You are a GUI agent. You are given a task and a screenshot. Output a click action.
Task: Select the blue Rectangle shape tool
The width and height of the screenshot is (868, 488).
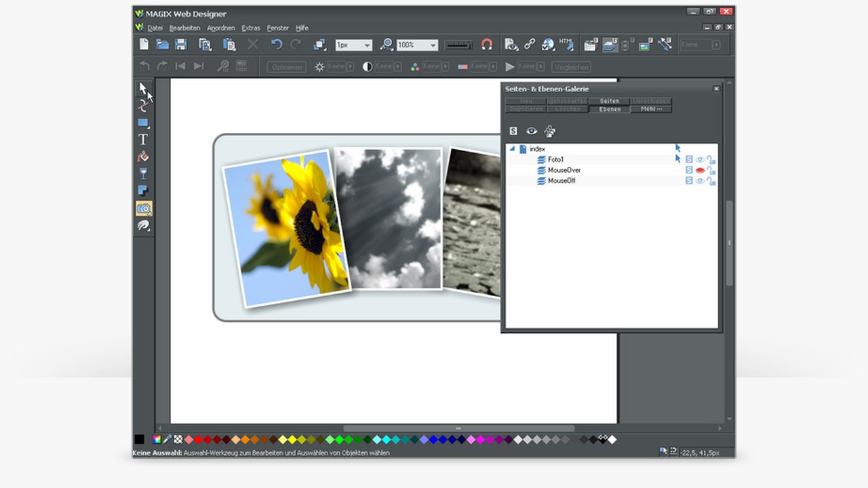coord(143,123)
